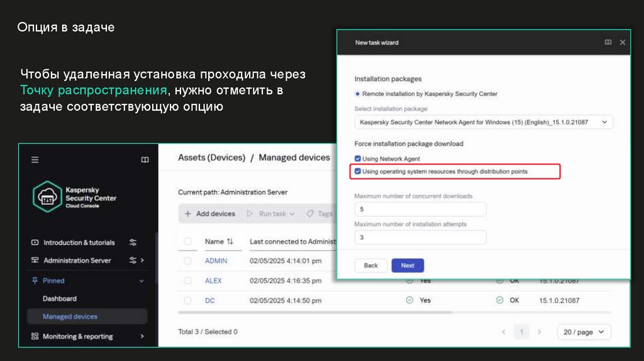Open settings sliders next to Introduction & tutorials

click(x=133, y=242)
